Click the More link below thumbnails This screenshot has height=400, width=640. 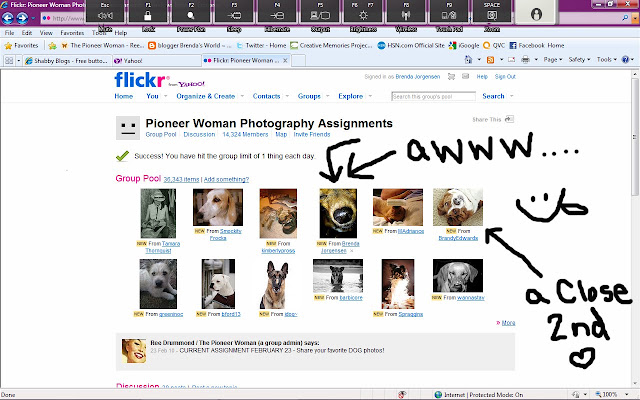click(508, 322)
